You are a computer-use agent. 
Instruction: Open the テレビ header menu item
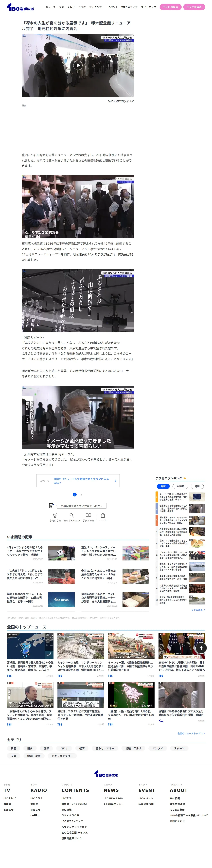(x=71, y=7)
